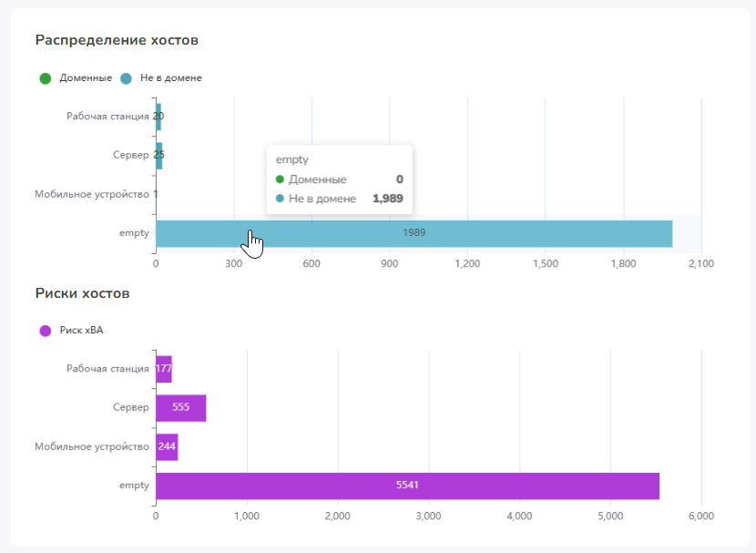Click the Мобильное устройство label in distribution chart
756x553 pixels.
[x=92, y=194]
